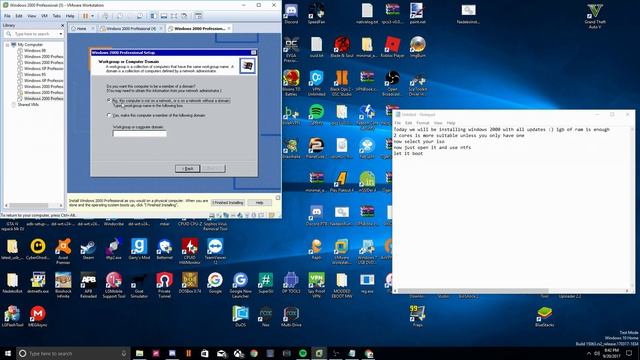640x360 pixels.
Task: Open the VMware View menu
Action: tap(31, 16)
